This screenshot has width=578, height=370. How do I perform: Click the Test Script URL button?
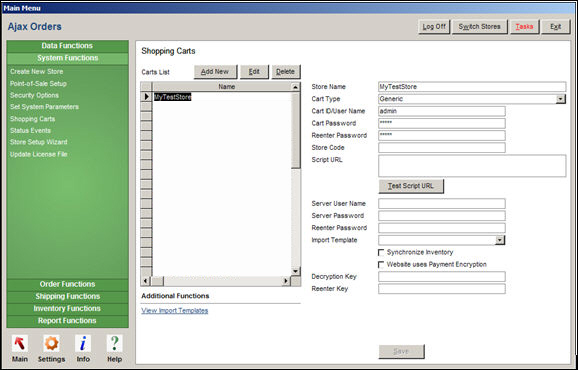[x=411, y=186]
